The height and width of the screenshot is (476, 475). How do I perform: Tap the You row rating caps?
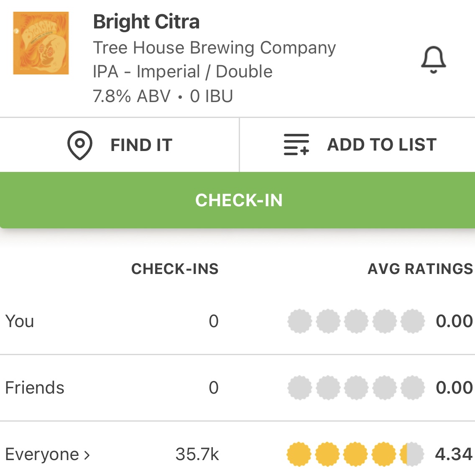pos(356,321)
